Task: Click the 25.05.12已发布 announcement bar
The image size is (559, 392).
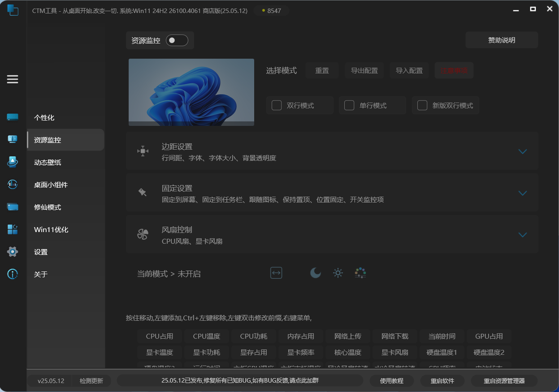Action: click(240, 380)
